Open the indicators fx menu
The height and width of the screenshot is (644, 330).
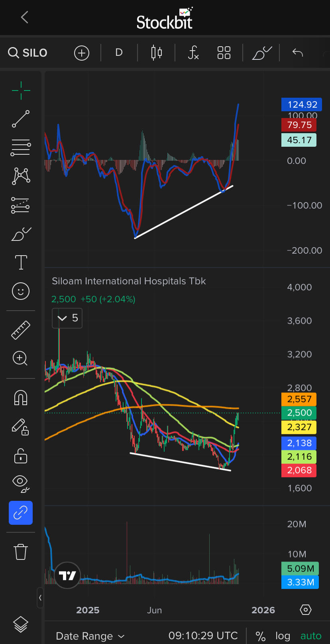(x=193, y=53)
